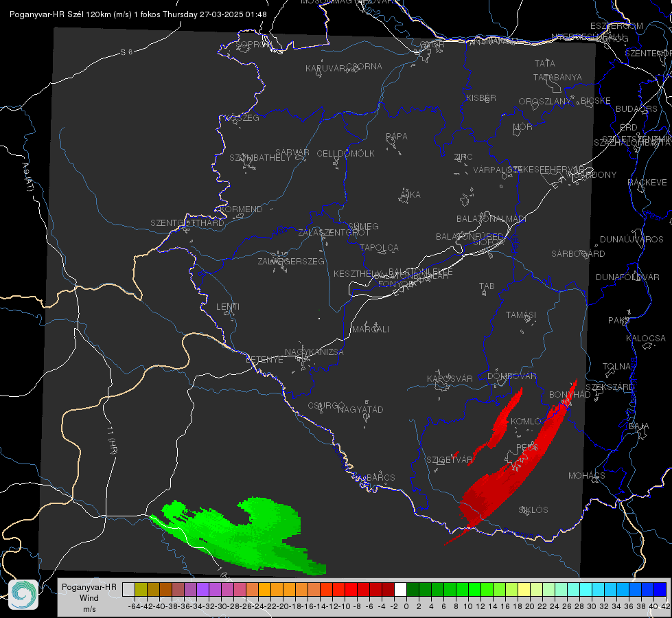Click the KORMEND city label
Image resolution: width=672 pixels, height=618 pixels.
pyautogui.click(x=242, y=209)
